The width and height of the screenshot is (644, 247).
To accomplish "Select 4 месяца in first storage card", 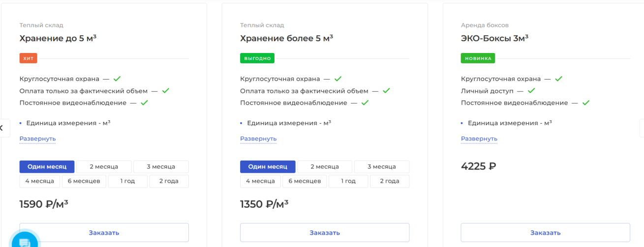I will tap(40, 181).
